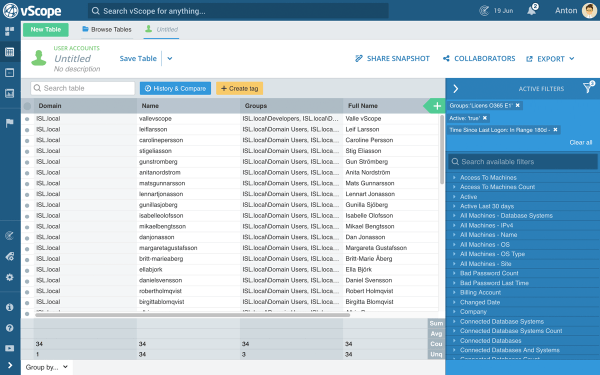Image resolution: width=600 pixels, height=375 pixels.
Task: Select the row for leiflarsson
Action: (27, 130)
